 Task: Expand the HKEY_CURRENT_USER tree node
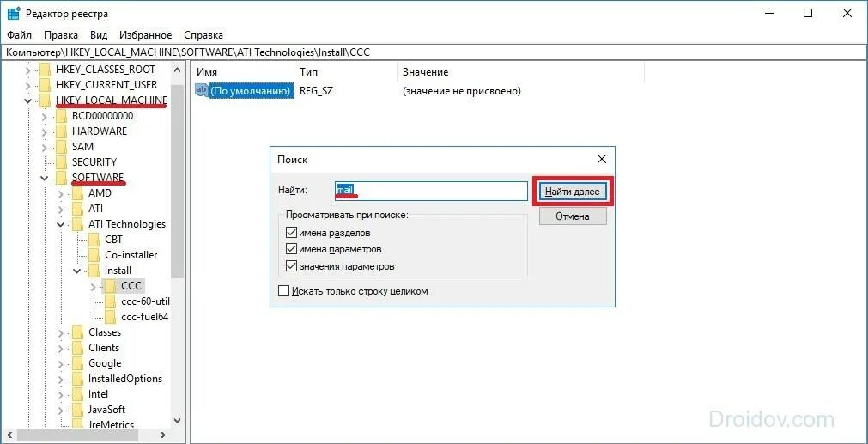27,86
